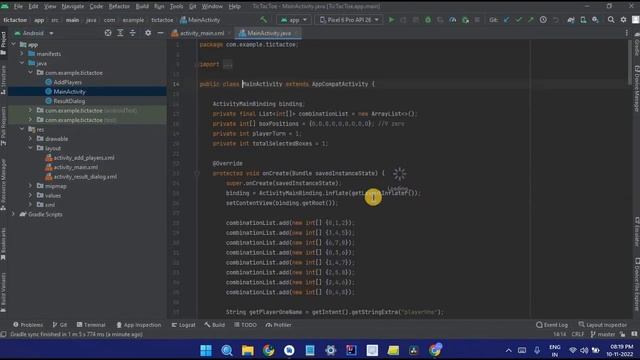Start debugging with the green bug icon
The width and height of the screenshot is (640, 360).
428,20
